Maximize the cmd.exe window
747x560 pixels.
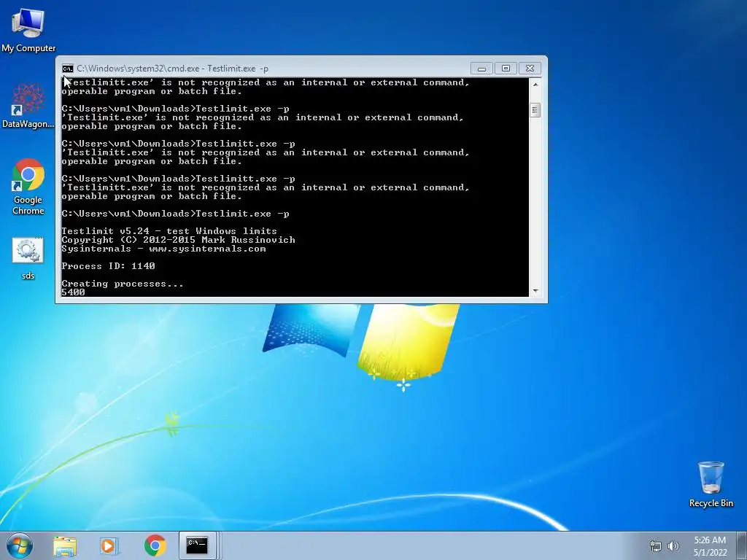point(506,69)
